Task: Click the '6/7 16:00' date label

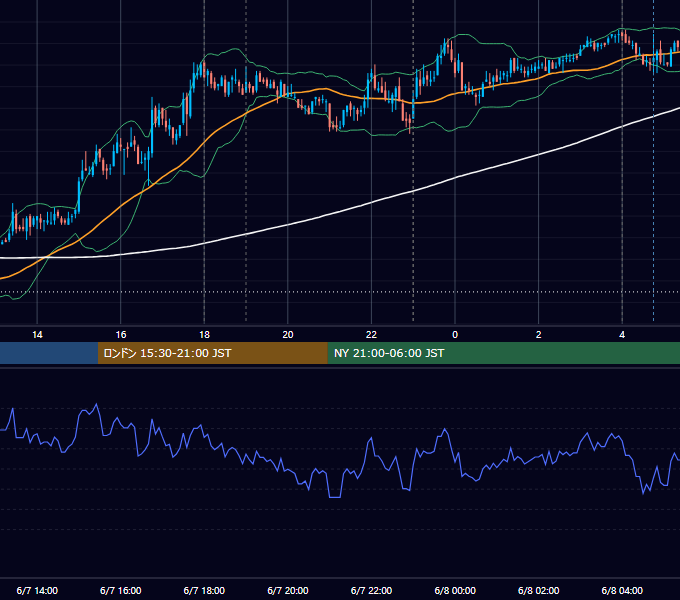Action: 121,590
